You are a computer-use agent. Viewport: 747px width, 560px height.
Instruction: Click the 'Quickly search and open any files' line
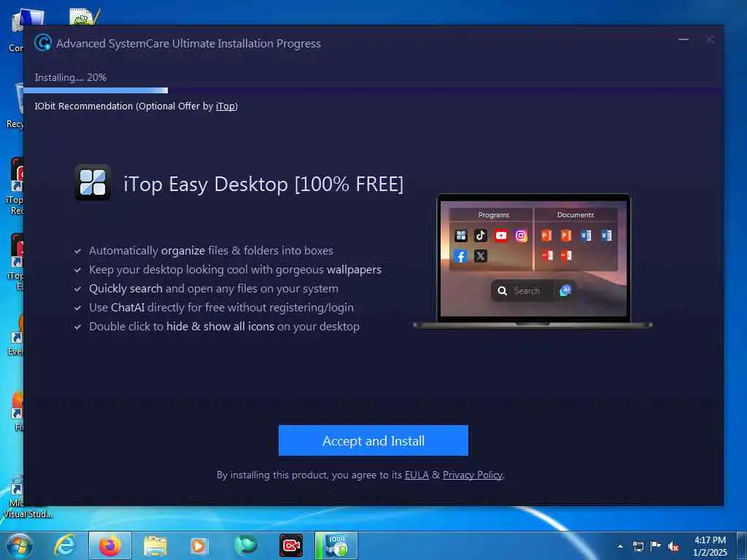coord(214,289)
